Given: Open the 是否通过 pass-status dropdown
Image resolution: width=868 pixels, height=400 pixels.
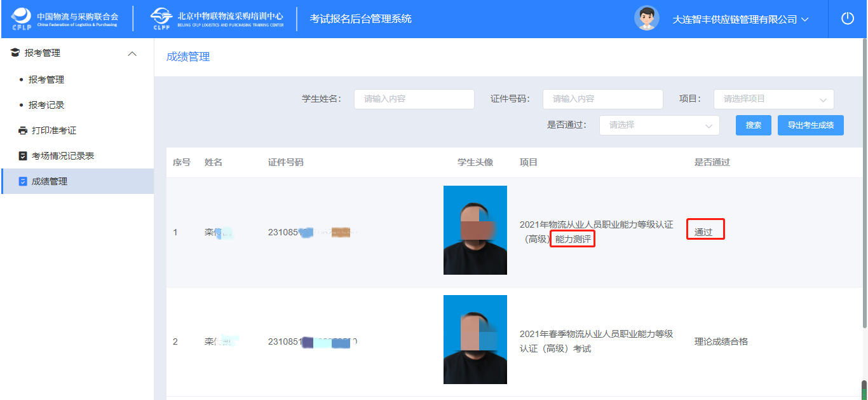Looking at the screenshot, I should click(659, 125).
